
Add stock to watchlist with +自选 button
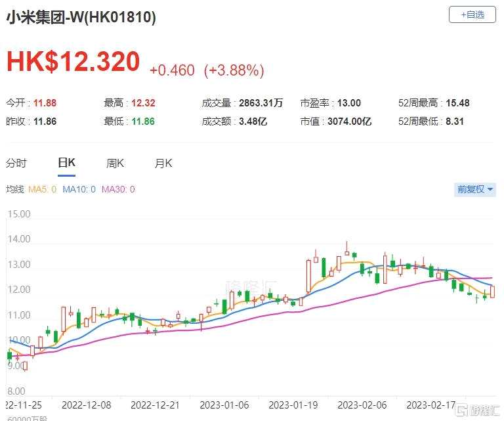tap(472, 14)
